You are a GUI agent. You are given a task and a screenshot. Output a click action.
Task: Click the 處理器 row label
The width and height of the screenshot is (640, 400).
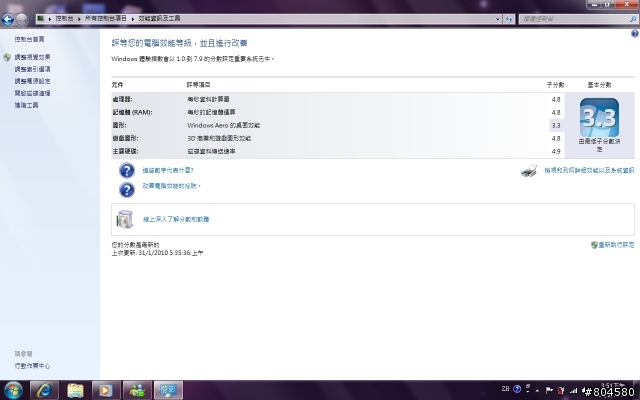click(122, 99)
